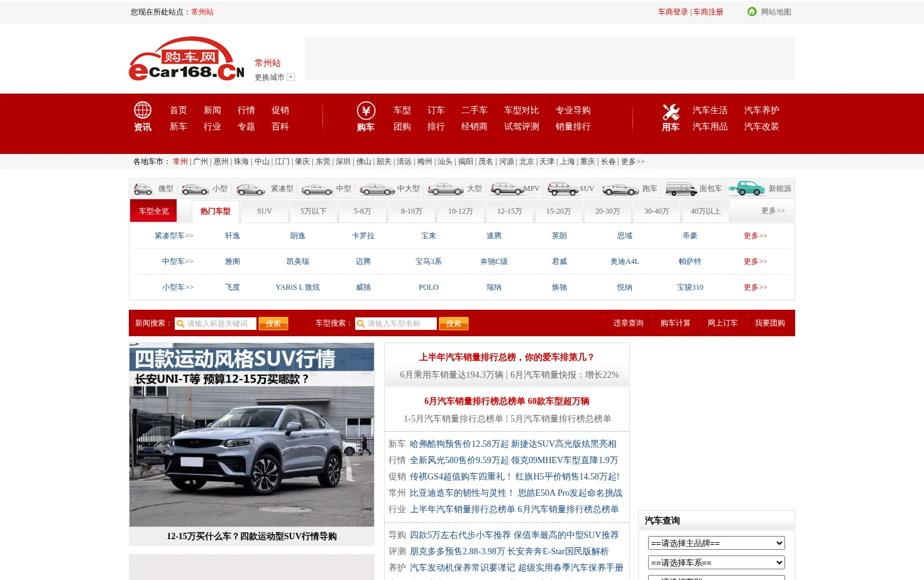Switch to the 20-30万 tab
The height and width of the screenshot is (580, 924).
pyautogui.click(x=608, y=211)
